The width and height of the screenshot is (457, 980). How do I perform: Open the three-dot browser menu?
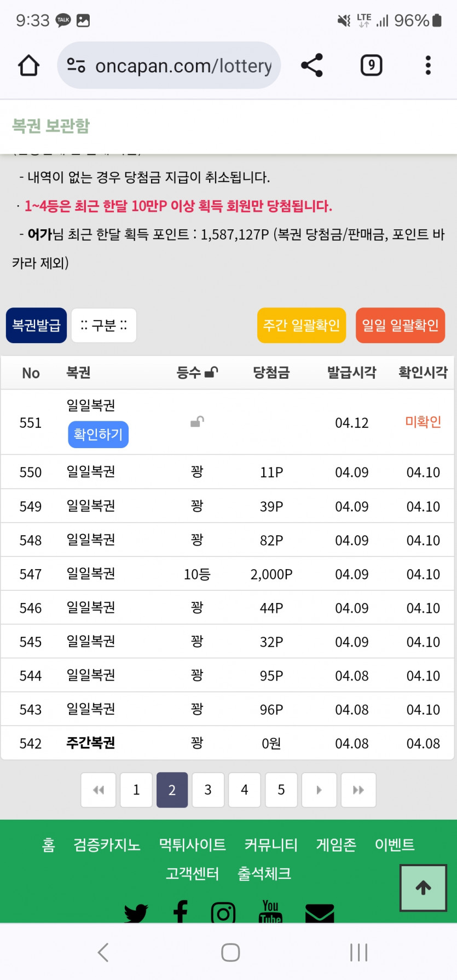click(428, 66)
